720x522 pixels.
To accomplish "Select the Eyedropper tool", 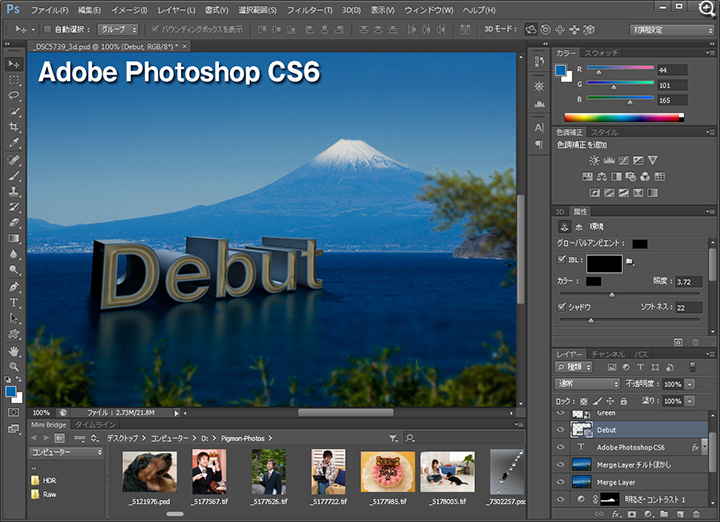I will click(14, 143).
